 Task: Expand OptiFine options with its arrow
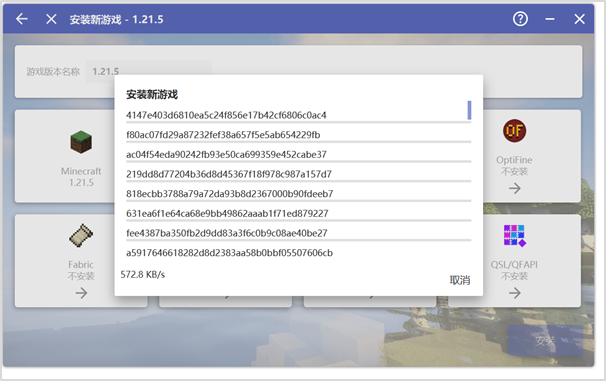click(514, 189)
